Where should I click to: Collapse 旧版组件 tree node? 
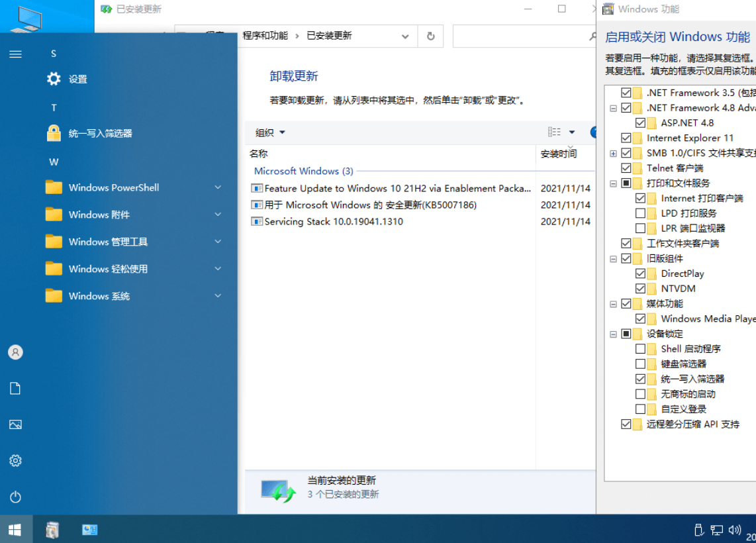(x=613, y=259)
